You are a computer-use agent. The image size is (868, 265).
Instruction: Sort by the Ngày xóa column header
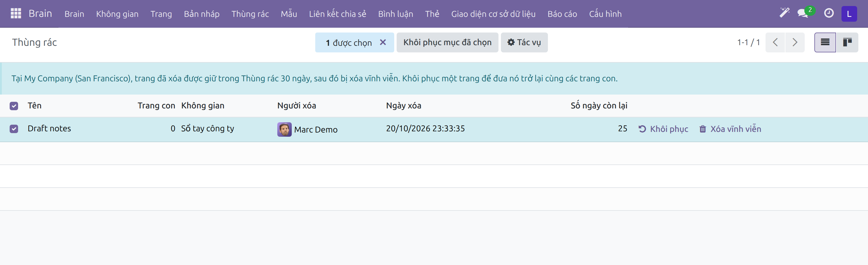(403, 106)
